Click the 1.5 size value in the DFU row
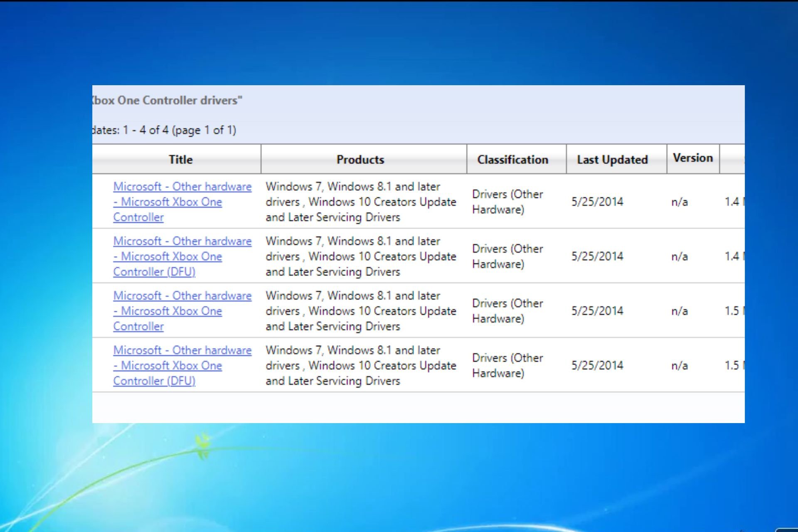This screenshot has width=798, height=532. [734, 365]
